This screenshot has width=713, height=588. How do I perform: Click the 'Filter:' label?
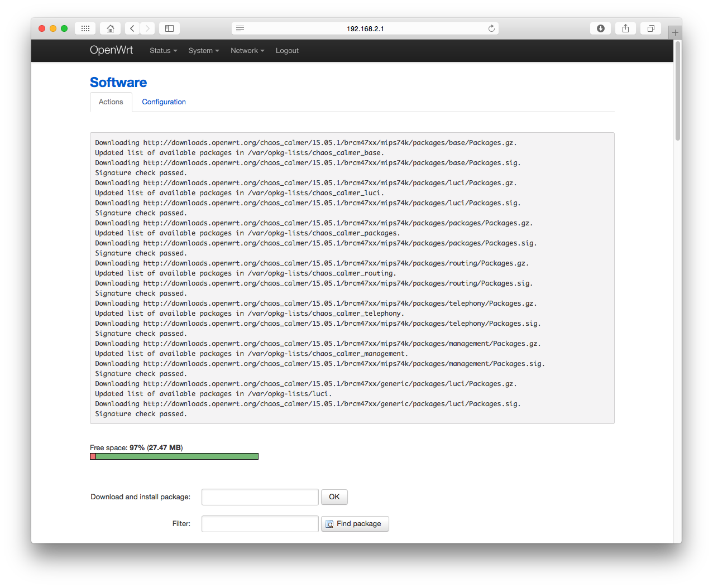[181, 524]
